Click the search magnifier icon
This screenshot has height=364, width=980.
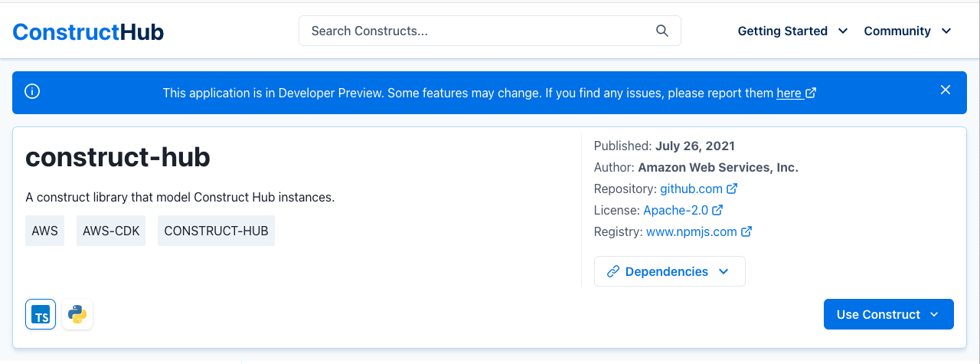tap(662, 31)
